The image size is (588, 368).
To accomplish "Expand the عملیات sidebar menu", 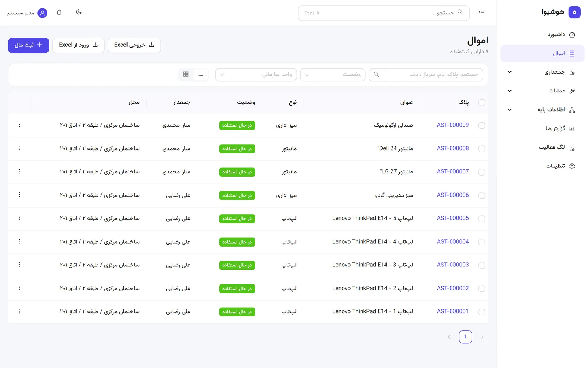I will click(x=542, y=91).
